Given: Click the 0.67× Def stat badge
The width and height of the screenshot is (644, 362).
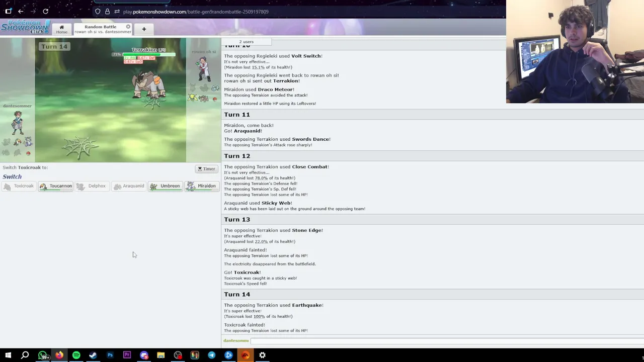Looking at the screenshot, I should [x=146, y=58].
